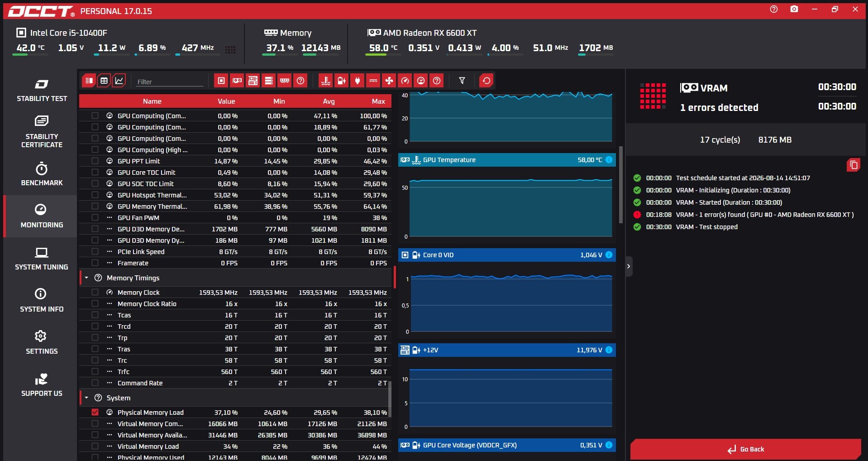This screenshot has height=461, width=868.
Task: Take a screenshot with the camera icon
Action: (794, 9)
